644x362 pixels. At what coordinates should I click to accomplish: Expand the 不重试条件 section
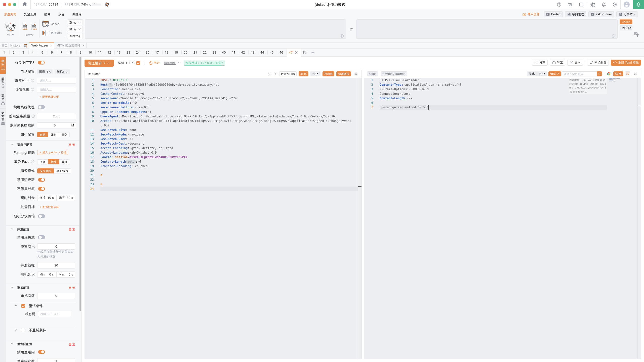coord(16,330)
